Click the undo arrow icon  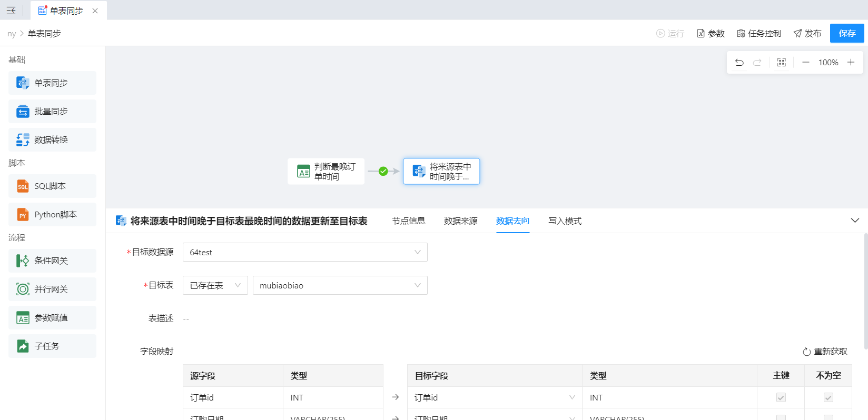(739, 62)
